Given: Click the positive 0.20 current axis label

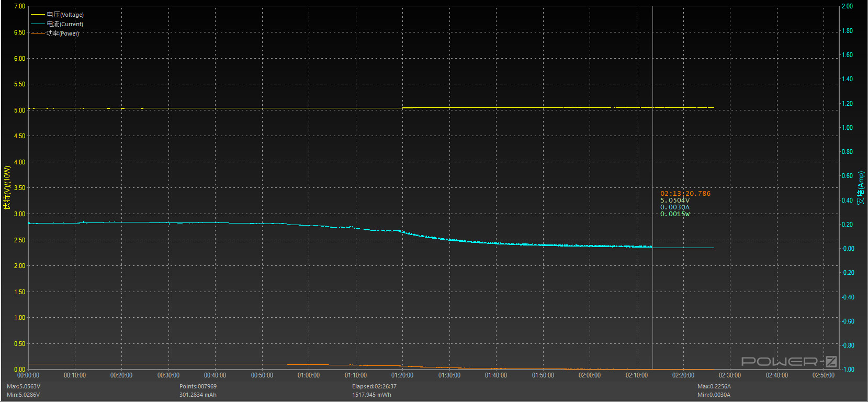Looking at the screenshot, I should click(847, 225).
